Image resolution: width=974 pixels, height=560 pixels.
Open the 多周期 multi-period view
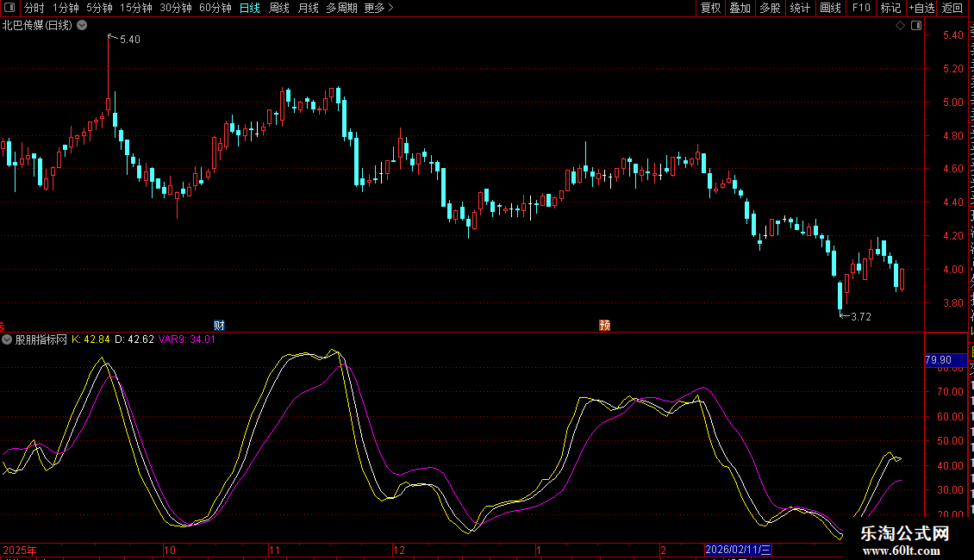(x=341, y=8)
